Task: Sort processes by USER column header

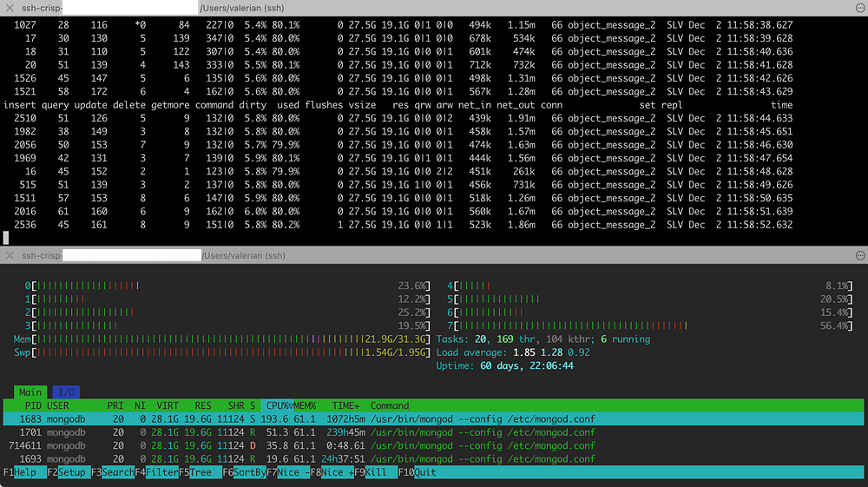Action: coord(57,405)
